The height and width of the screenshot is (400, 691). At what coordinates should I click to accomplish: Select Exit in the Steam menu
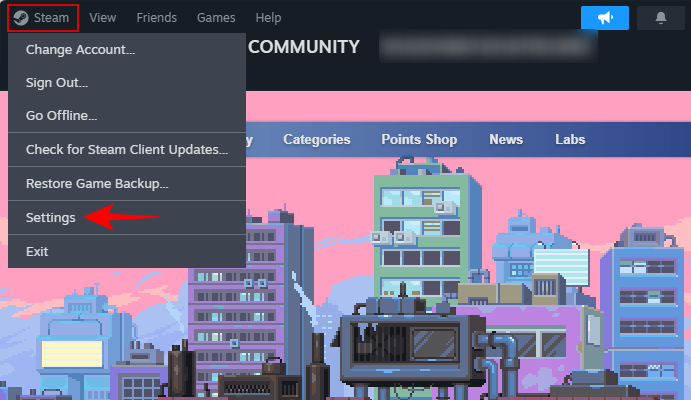tap(127, 252)
